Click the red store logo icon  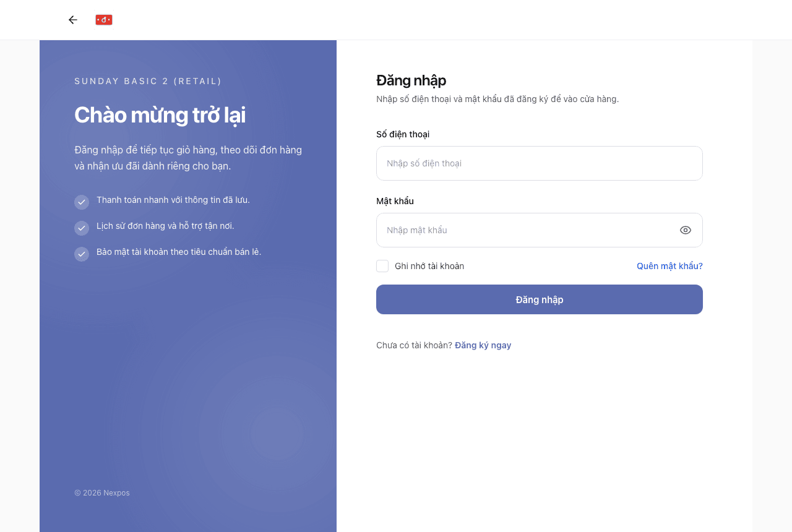[x=104, y=20]
